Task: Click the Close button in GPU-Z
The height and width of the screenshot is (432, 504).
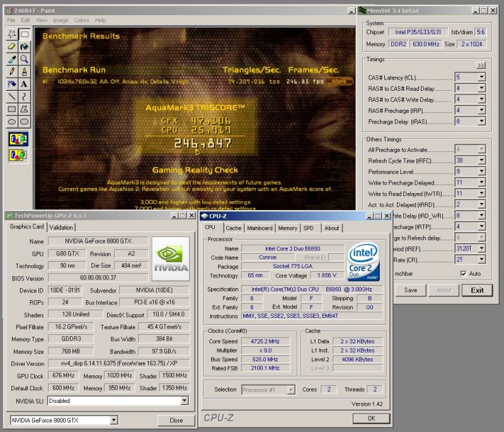Action: pyautogui.click(x=176, y=421)
